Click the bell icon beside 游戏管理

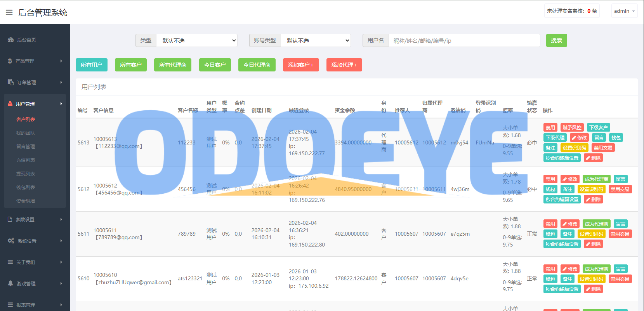coord(10,283)
